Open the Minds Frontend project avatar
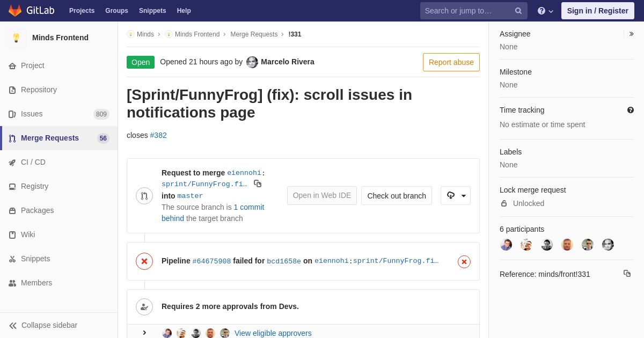The width and height of the screenshot is (644, 338). 16,38
